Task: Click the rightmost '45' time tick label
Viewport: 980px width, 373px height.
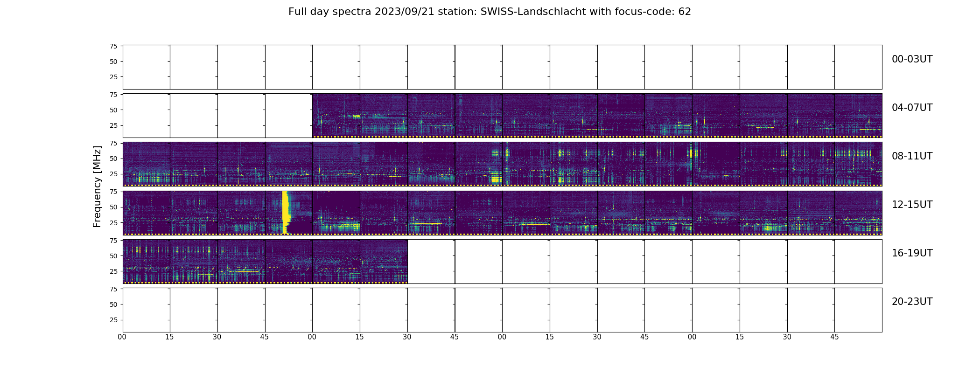Action: pos(834,337)
